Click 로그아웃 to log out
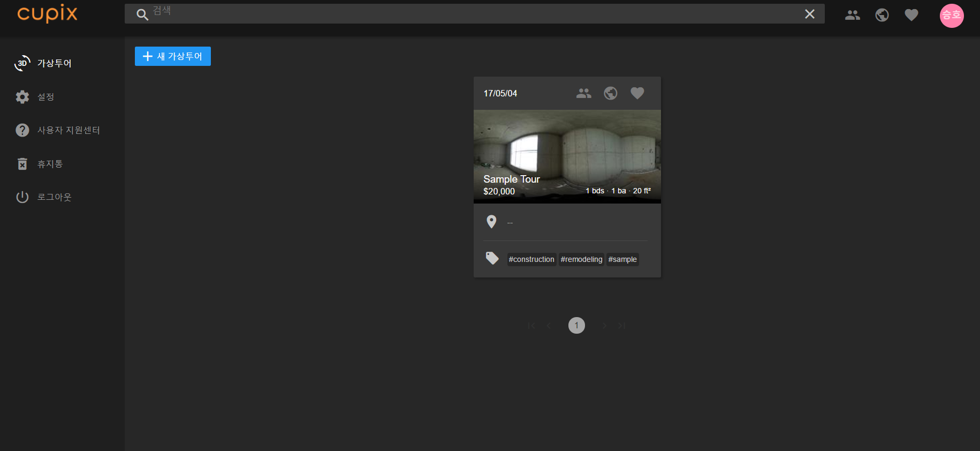 coord(54,197)
